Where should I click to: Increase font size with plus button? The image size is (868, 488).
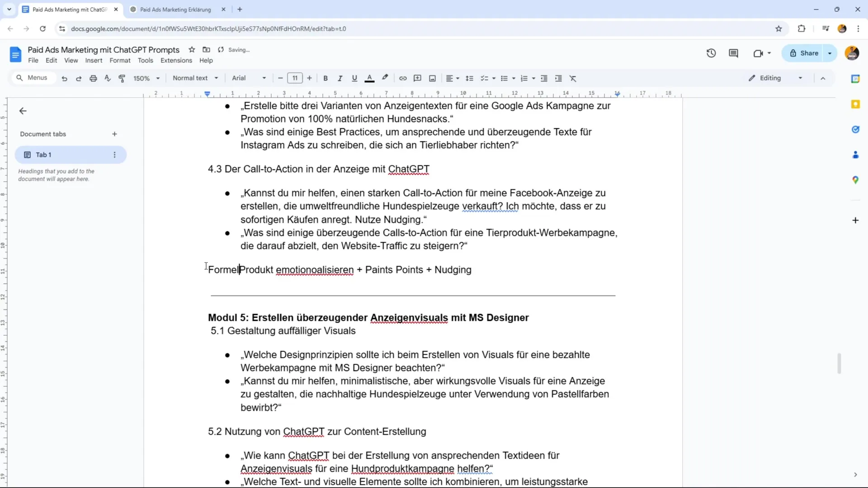pyautogui.click(x=309, y=78)
